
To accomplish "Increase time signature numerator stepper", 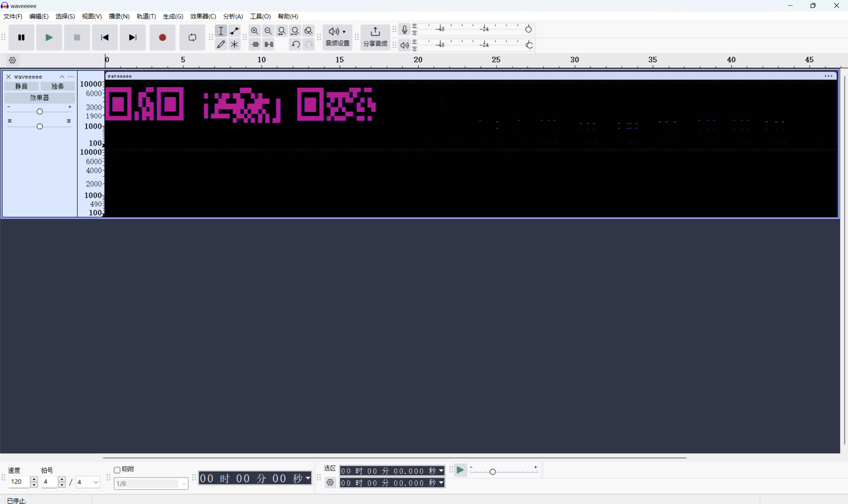I will pyautogui.click(x=62, y=479).
